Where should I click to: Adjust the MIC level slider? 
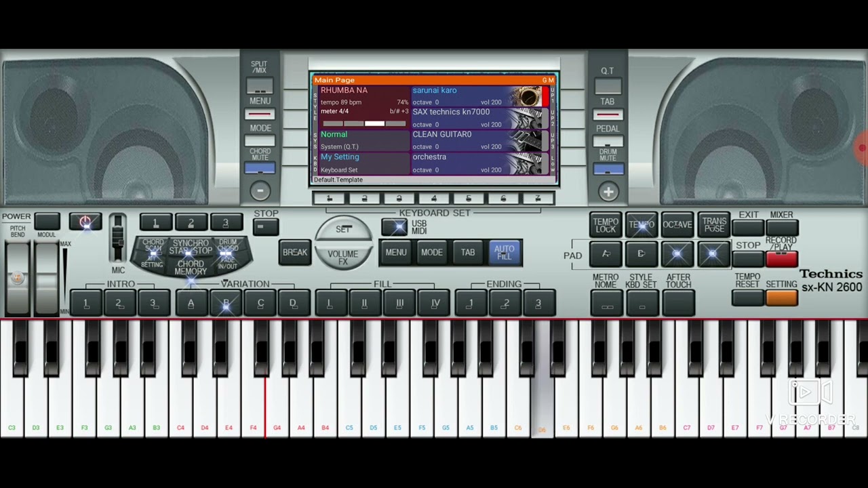coord(118,237)
